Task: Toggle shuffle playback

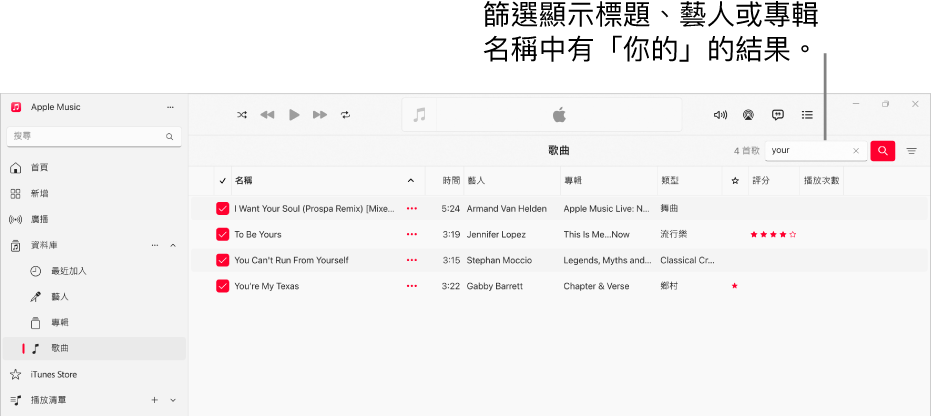Action: pos(242,115)
